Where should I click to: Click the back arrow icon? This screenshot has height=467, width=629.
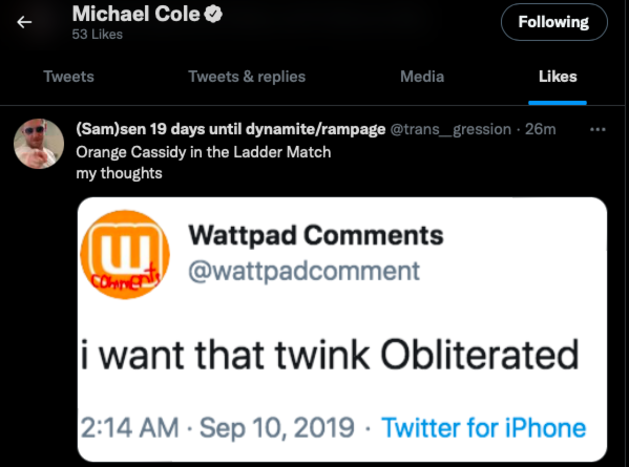point(24,23)
